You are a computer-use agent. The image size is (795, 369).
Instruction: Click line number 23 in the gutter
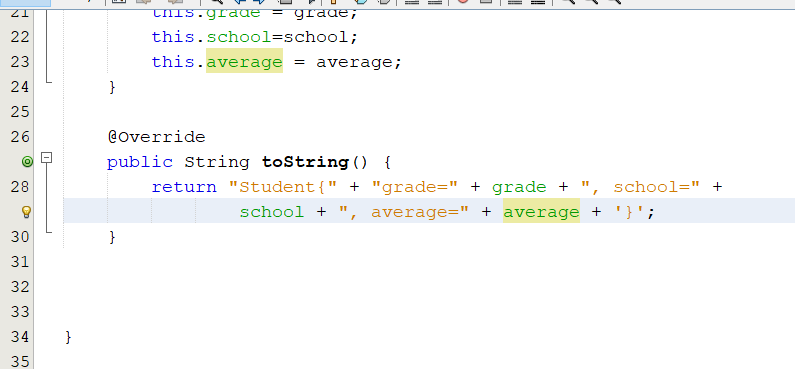coord(20,62)
